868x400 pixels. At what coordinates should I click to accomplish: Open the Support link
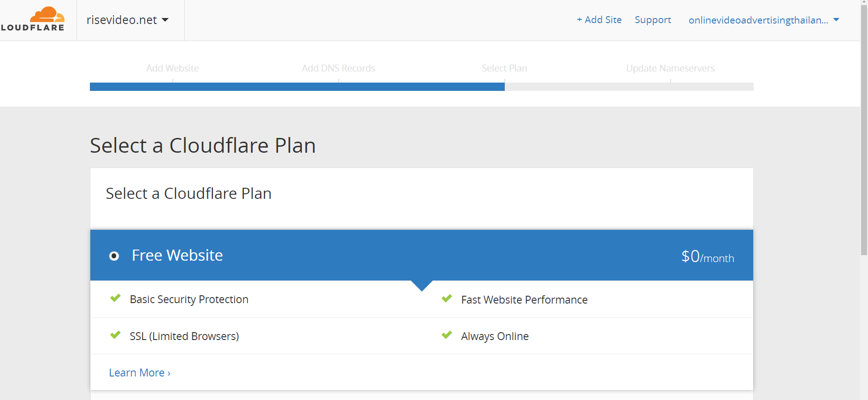pos(653,20)
